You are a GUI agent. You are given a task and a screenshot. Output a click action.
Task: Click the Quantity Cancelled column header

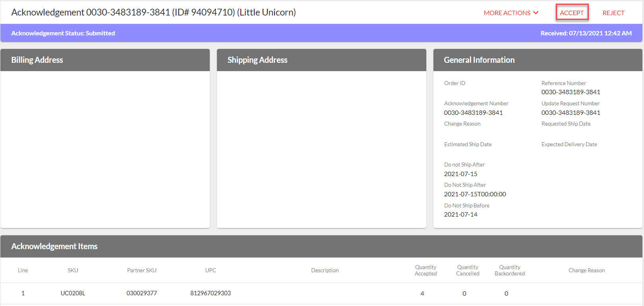468,270
